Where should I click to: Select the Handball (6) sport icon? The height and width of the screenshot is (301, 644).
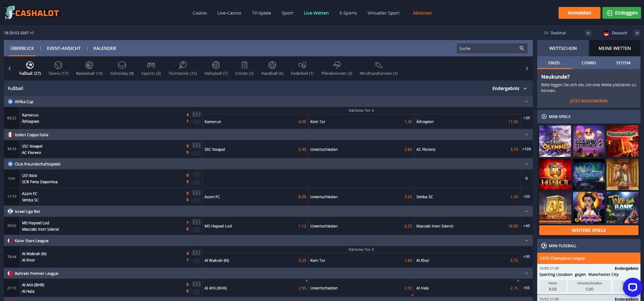tap(272, 65)
